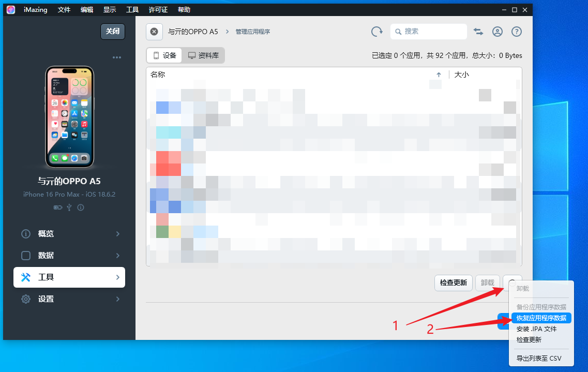
Task: Open the 工具 menu in menu bar
Action: tap(132, 10)
